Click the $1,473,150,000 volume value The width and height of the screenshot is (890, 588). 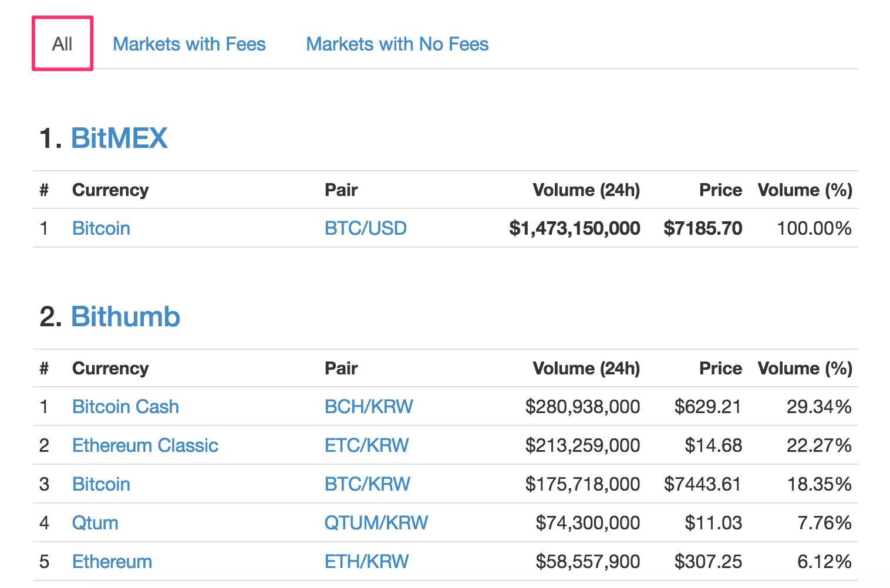pyautogui.click(x=575, y=228)
